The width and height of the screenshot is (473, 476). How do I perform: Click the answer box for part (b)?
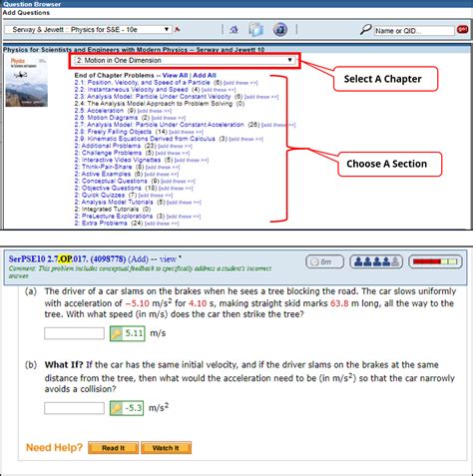74,408
